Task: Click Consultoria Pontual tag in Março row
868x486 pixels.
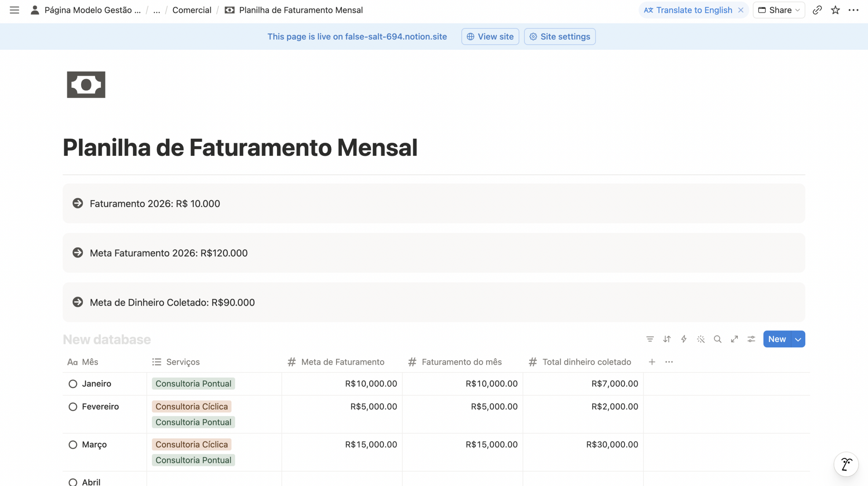Action: (x=193, y=460)
